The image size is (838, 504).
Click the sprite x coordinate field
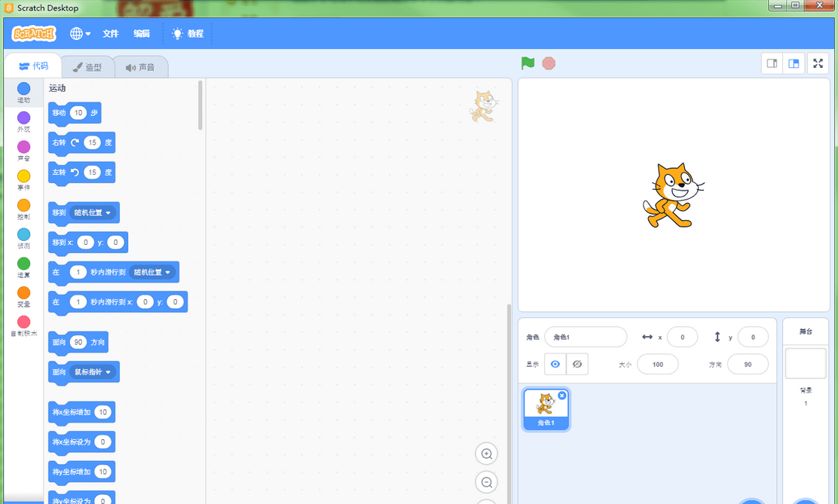tap(682, 338)
